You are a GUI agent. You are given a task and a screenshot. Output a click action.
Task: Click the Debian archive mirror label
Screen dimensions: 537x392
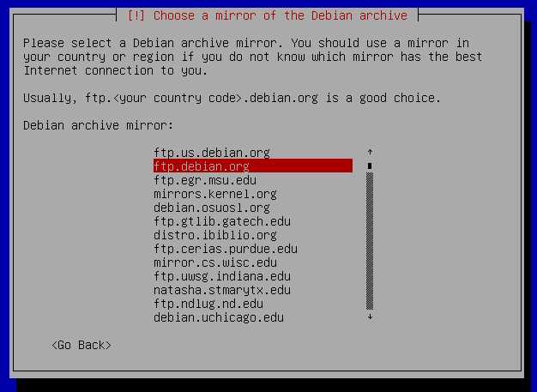(99, 125)
